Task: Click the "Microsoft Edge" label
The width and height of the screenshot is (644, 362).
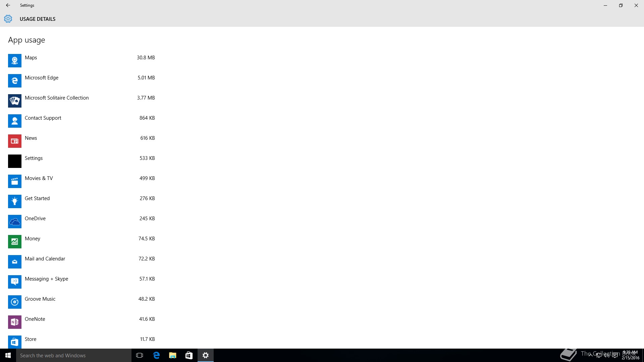Action: pyautogui.click(x=42, y=78)
